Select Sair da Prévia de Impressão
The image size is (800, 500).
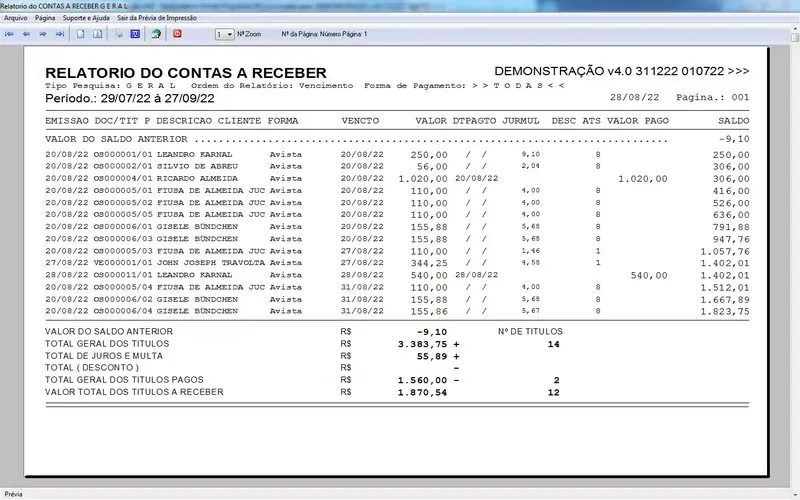[157, 18]
